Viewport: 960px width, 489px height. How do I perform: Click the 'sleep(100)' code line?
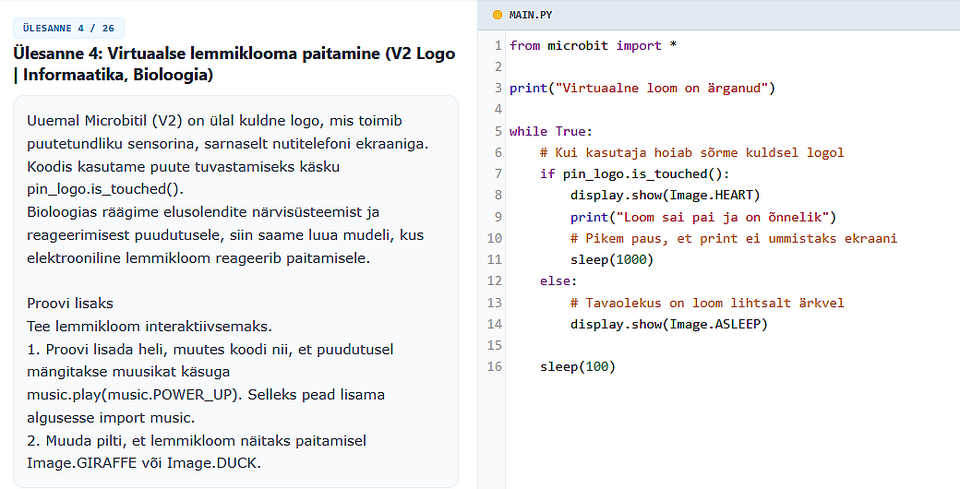577,367
